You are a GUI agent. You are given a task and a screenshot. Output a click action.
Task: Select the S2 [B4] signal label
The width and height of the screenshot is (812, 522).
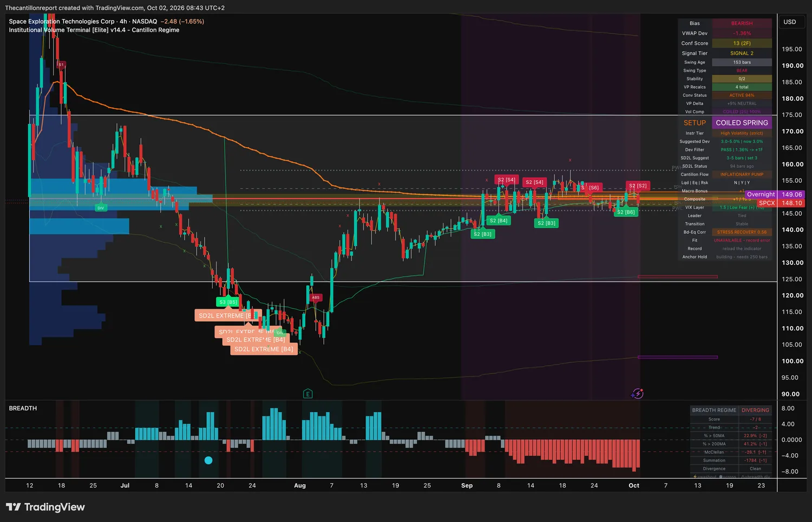tap(499, 221)
